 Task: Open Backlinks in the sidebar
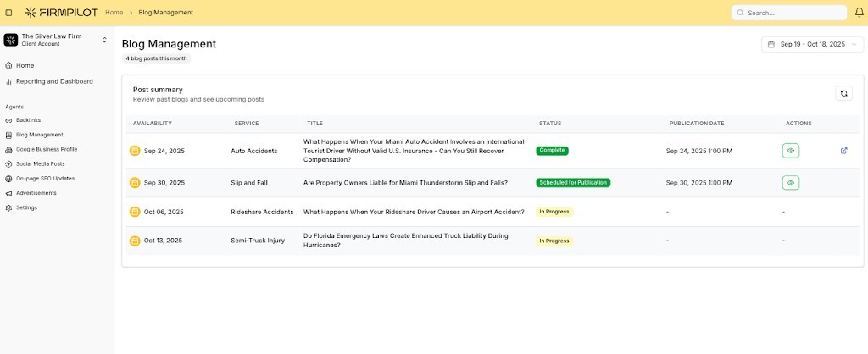[x=28, y=120]
